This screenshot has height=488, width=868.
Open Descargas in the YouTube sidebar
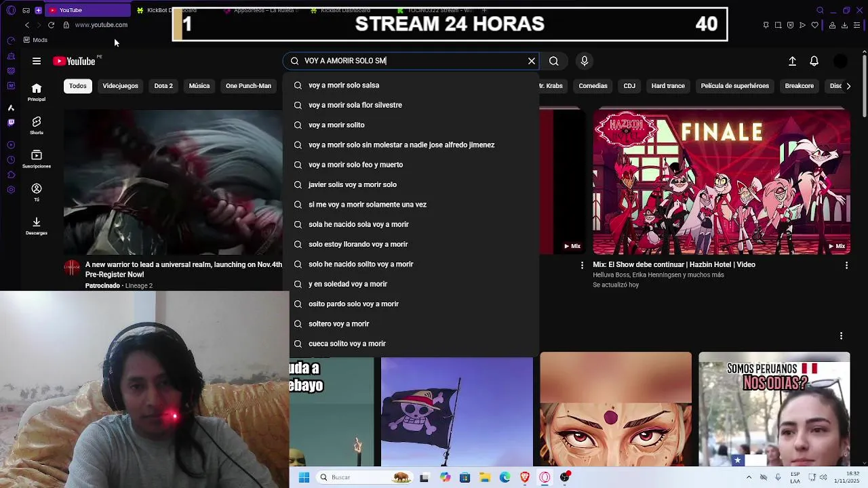pos(37,226)
